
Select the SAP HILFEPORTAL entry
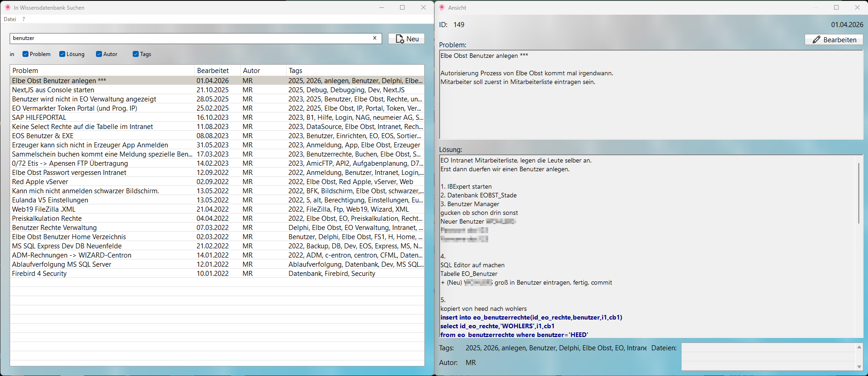pyautogui.click(x=39, y=118)
